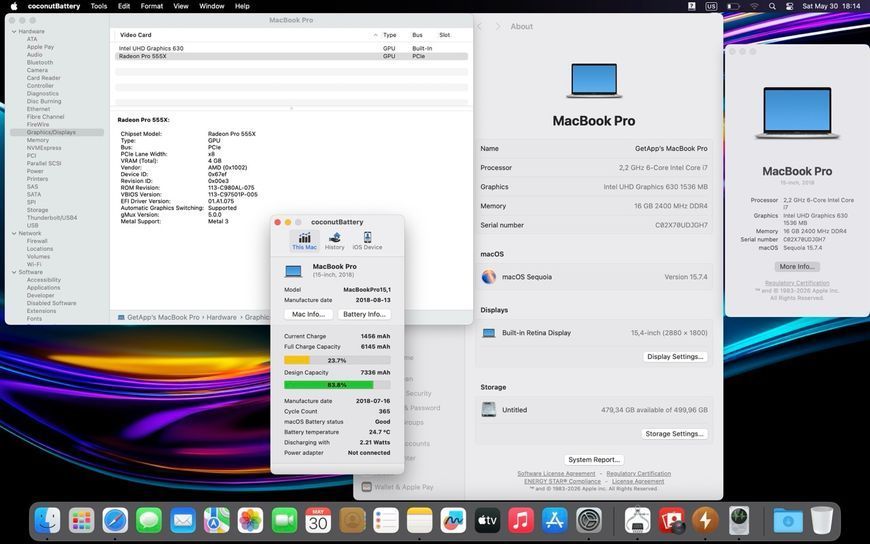Viewport: 870px width, 544px height.
Task: Click the yellow 23.7% charge bar
Action: coord(337,360)
